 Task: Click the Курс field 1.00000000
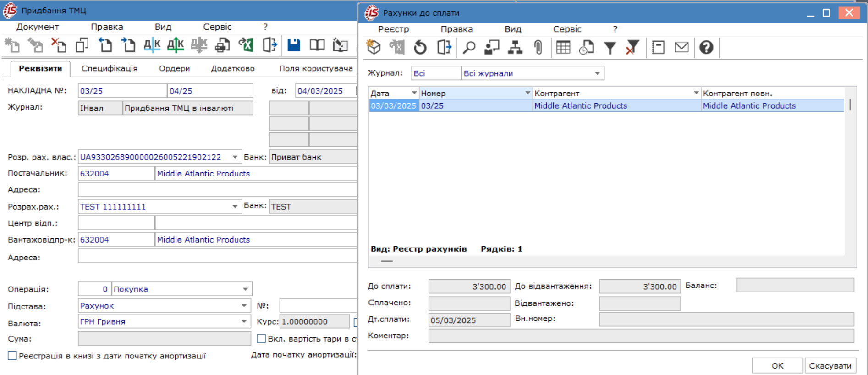pos(314,321)
